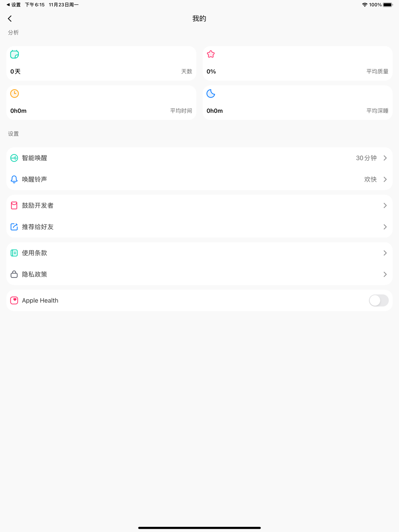Tap the 30分钟 smart wake value
The image size is (399, 532).
(x=366, y=158)
